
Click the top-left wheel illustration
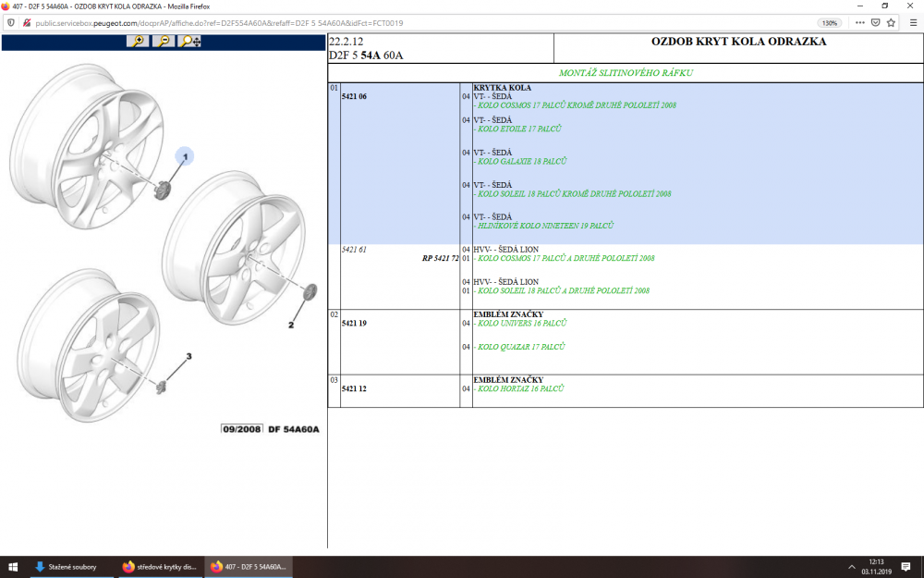pos(87,147)
